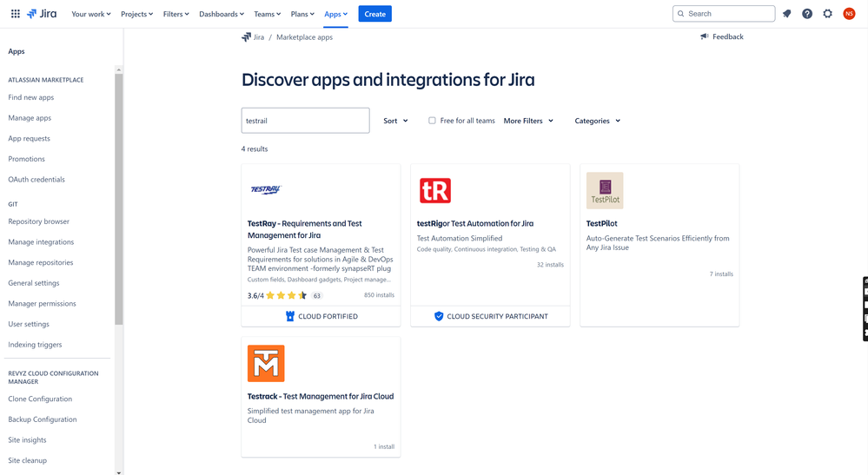The width and height of the screenshot is (868, 475).
Task: Open the app switcher grid icon
Action: click(16, 14)
